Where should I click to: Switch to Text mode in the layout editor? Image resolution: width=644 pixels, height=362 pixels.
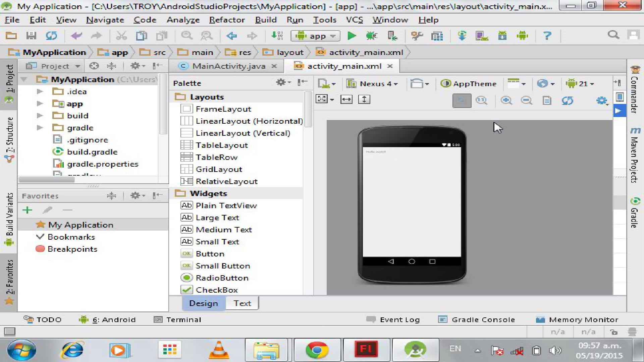point(242,303)
